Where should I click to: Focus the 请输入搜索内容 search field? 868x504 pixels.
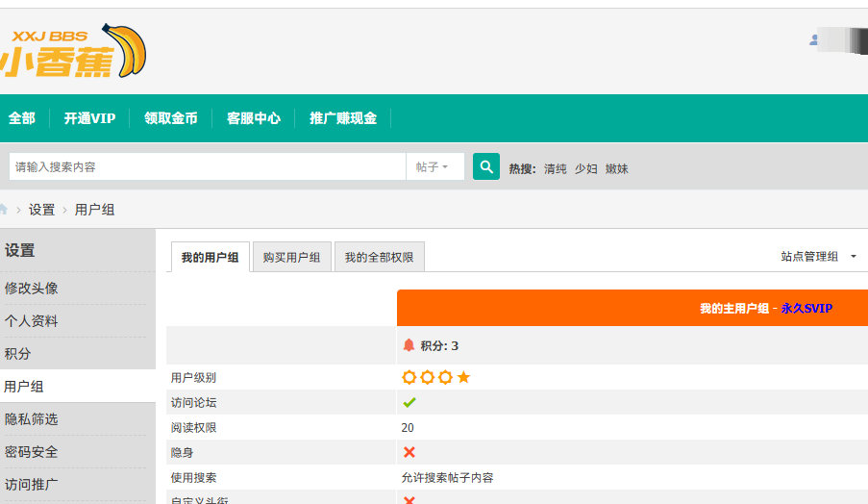click(208, 166)
